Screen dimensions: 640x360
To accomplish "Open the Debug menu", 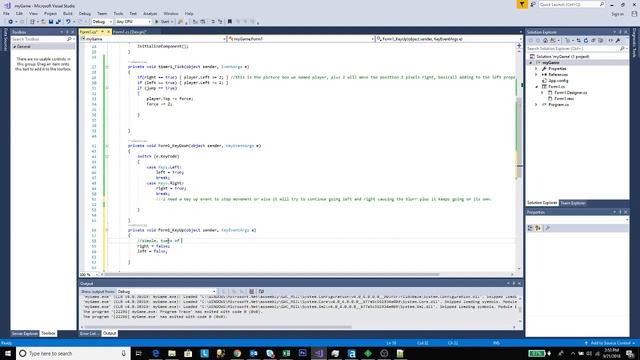I will pyautogui.click(x=84, y=13).
